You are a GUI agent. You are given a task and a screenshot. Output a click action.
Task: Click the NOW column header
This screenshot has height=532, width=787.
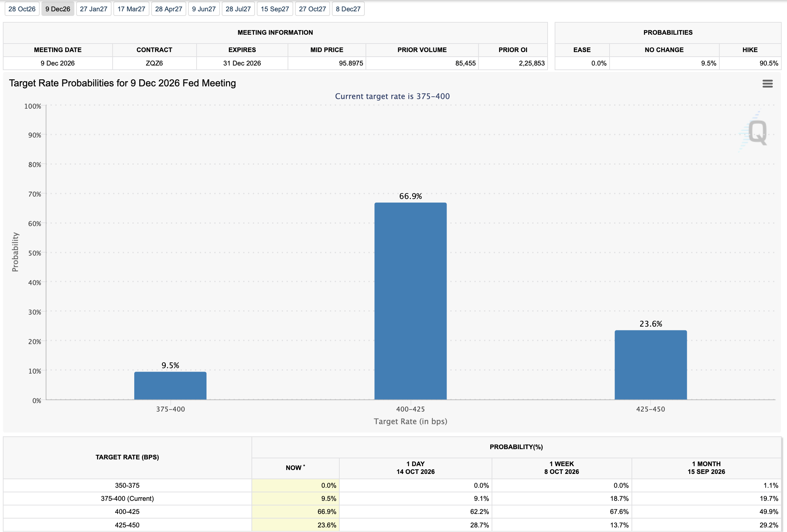point(295,468)
